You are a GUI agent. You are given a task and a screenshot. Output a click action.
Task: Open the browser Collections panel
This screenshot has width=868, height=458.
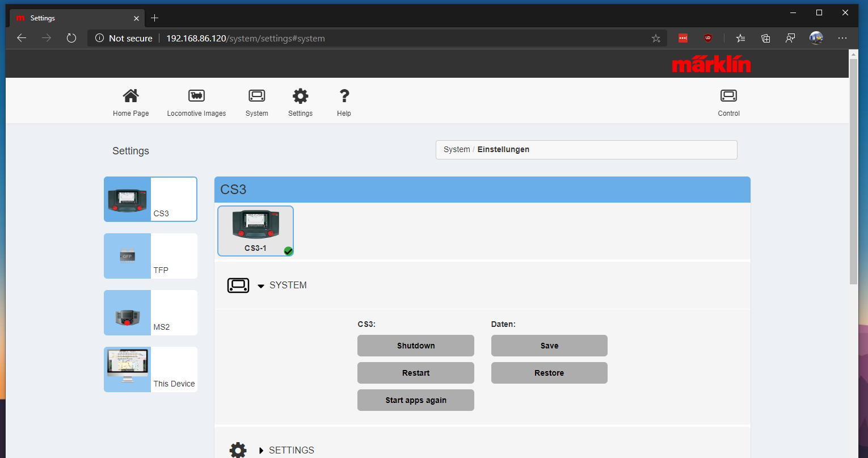765,38
